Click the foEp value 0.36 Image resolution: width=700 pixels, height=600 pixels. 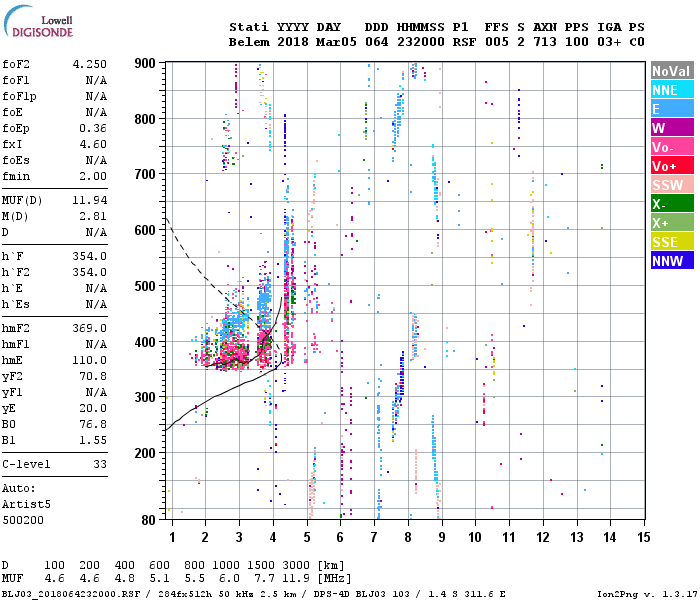click(x=93, y=129)
